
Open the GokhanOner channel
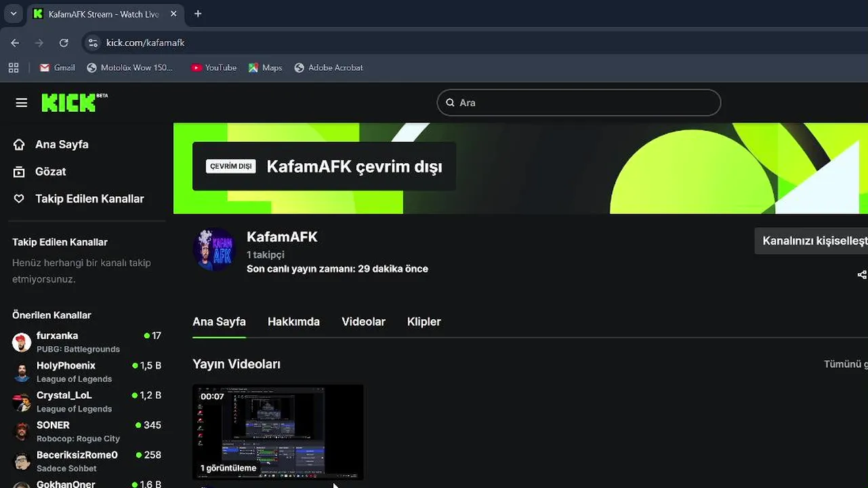[87, 483]
